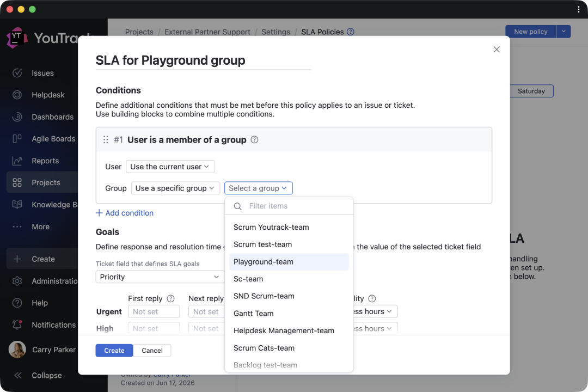Toggle the 'Select a group' dropdown
This screenshot has width=588, height=392.
point(259,188)
